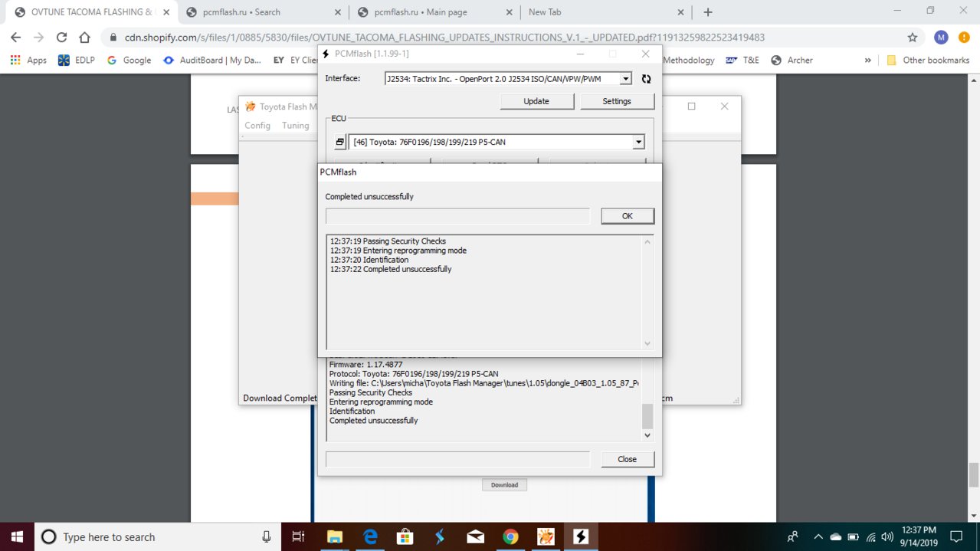Switch to the pcmflash.ru Search tab
The width and height of the screenshot is (980, 551).
coord(261,12)
